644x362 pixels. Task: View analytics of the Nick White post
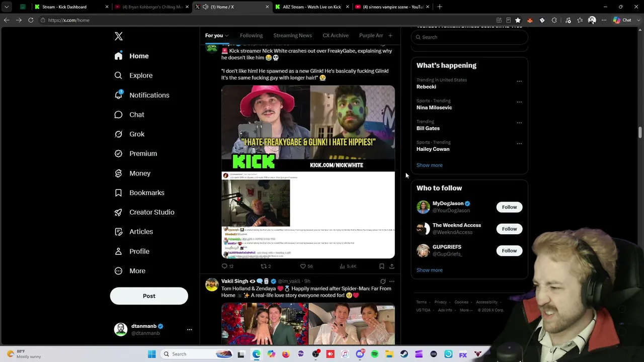pyautogui.click(x=348, y=266)
